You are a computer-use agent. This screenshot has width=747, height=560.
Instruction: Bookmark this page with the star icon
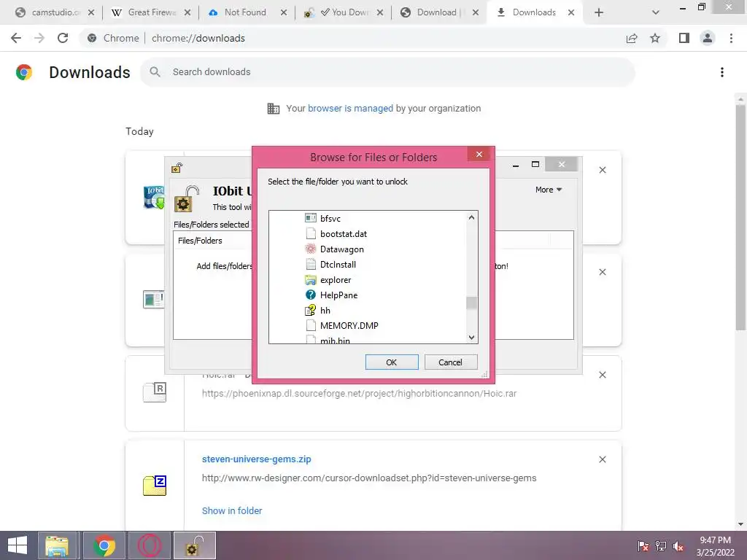655,38
